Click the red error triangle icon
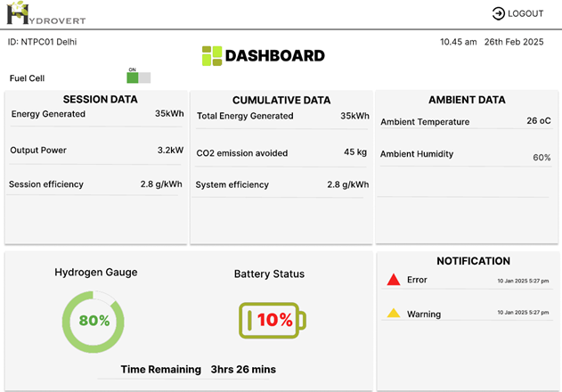The width and height of the screenshot is (562, 392). pyautogui.click(x=393, y=280)
